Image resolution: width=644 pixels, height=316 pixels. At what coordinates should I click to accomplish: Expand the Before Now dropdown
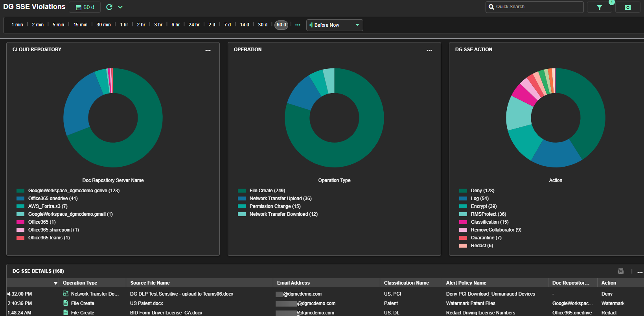point(357,25)
